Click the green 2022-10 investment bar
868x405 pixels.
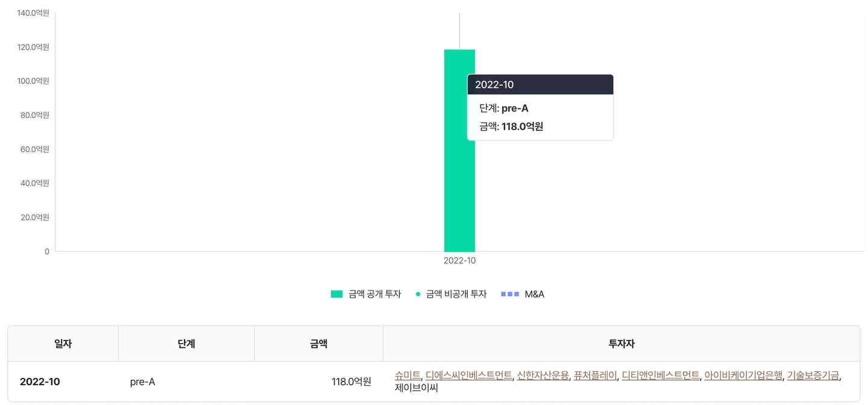(459, 181)
